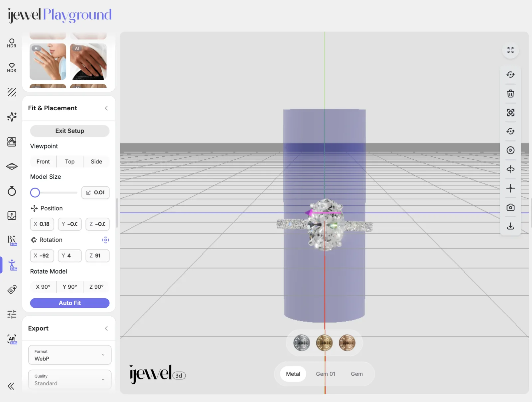Viewport: 532px width, 402px height.
Task: Click the Exit Setup button
Action: point(70,131)
